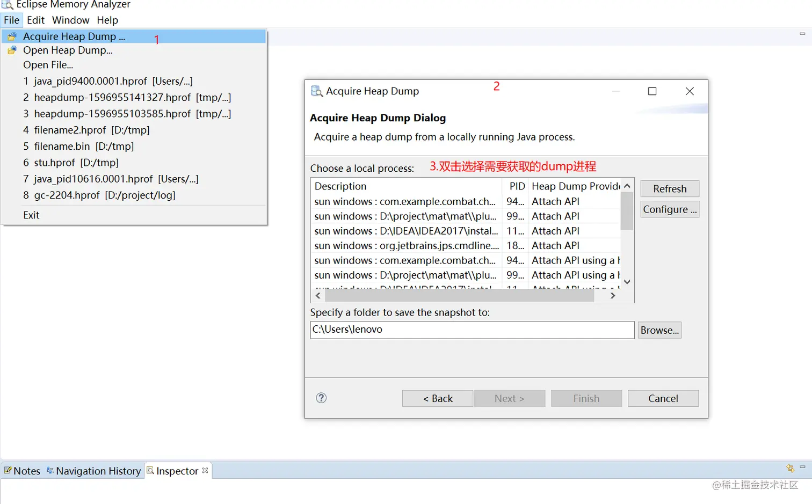The image size is (812, 504).
Task: Click the dialog help question mark icon
Action: pos(321,398)
